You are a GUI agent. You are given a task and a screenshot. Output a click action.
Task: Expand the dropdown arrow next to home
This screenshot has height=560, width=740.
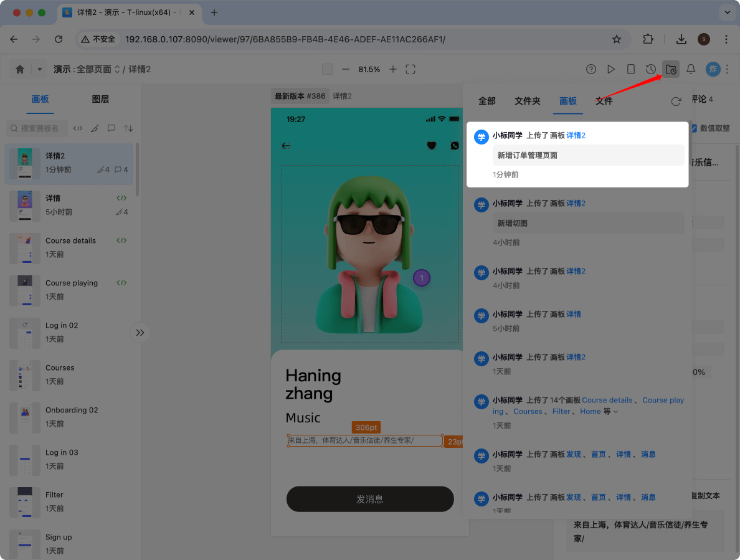40,69
